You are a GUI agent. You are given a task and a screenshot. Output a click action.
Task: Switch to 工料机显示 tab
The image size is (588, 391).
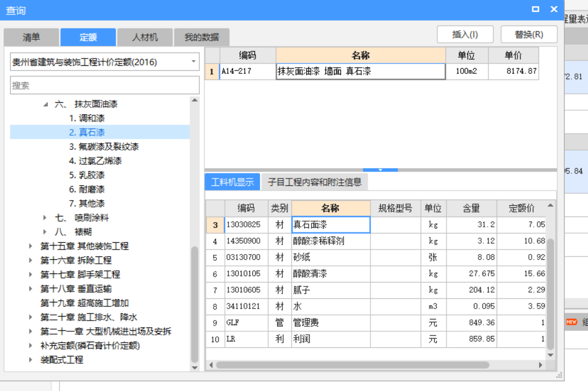232,182
